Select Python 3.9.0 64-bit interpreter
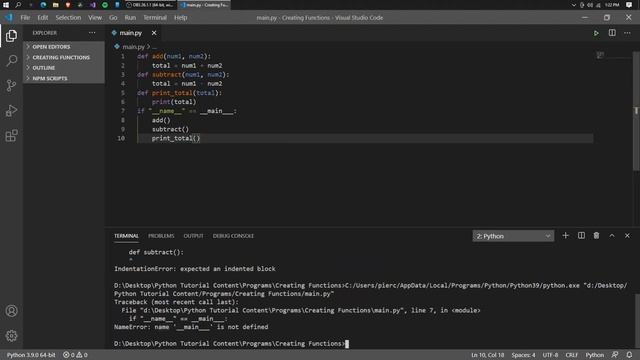The height and width of the screenshot is (360, 640). coord(31,355)
